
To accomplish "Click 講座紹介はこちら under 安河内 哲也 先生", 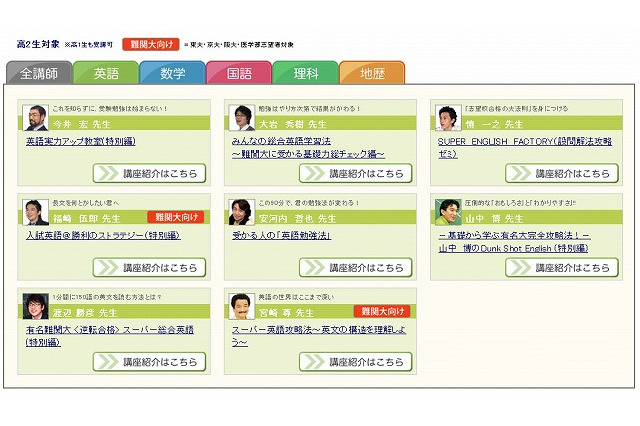I will pos(356,268).
